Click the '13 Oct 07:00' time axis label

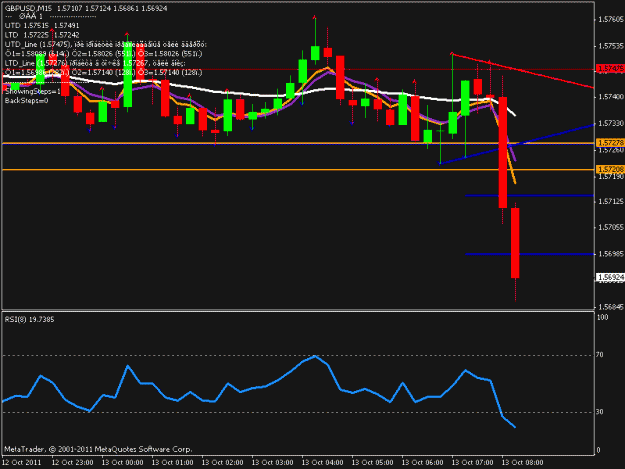(472, 463)
